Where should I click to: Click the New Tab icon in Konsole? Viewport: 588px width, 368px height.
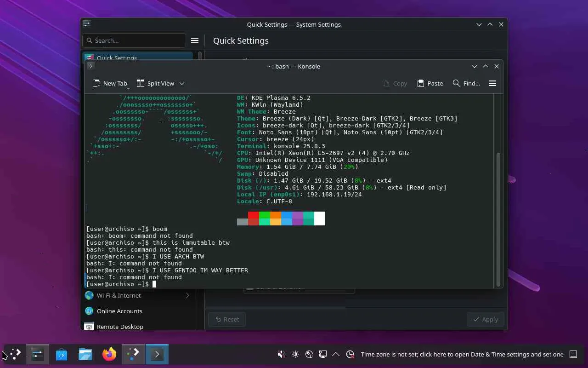(x=96, y=83)
